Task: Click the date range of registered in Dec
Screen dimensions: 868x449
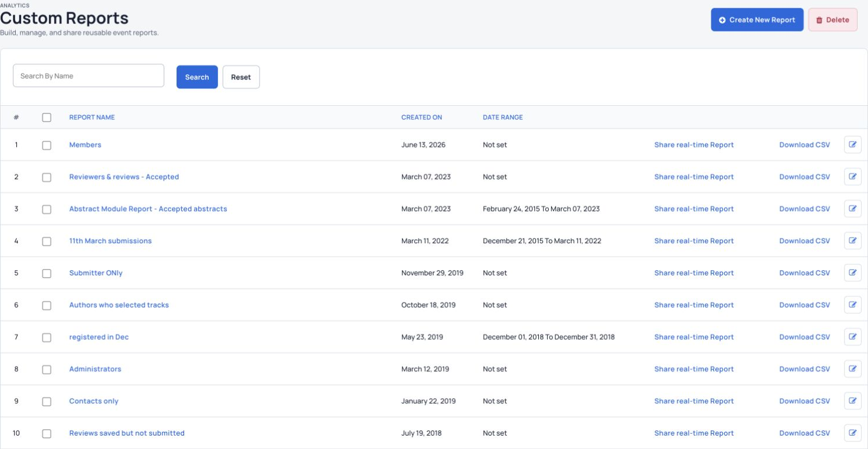Action: pyautogui.click(x=549, y=337)
